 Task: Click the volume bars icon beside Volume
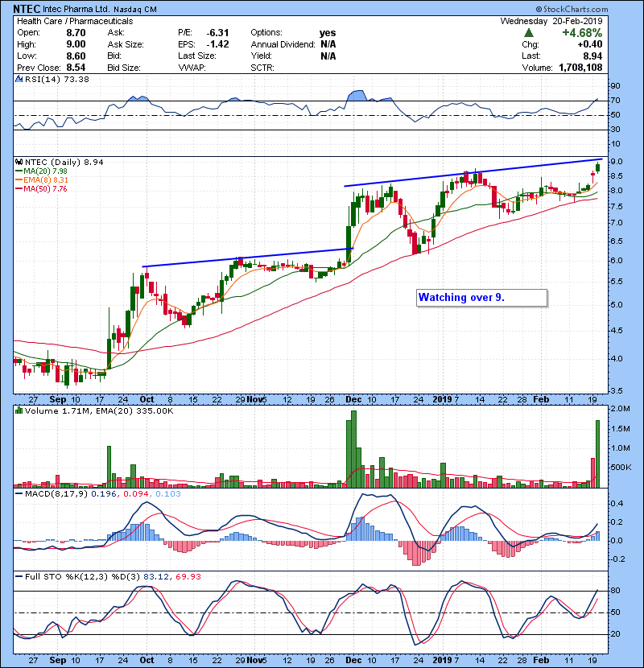[x=19, y=410]
